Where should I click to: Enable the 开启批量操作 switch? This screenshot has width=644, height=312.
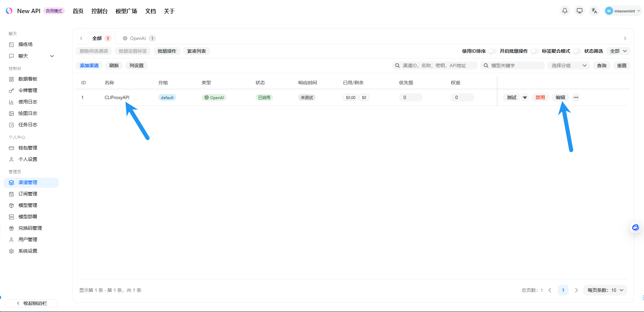(x=534, y=51)
